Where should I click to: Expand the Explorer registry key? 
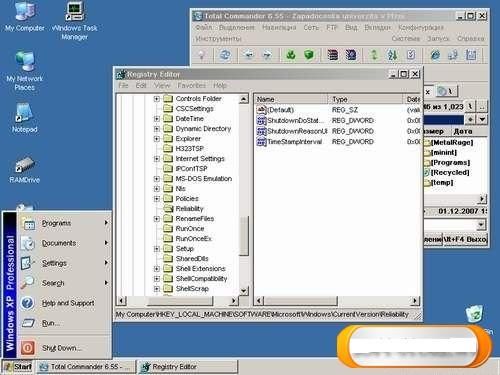click(x=157, y=139)
